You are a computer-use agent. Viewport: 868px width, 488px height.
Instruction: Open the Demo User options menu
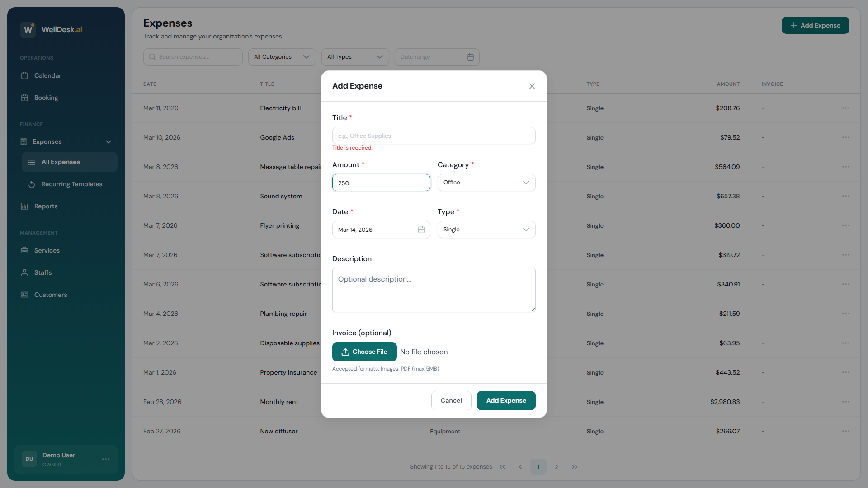[x=106, y=459]
